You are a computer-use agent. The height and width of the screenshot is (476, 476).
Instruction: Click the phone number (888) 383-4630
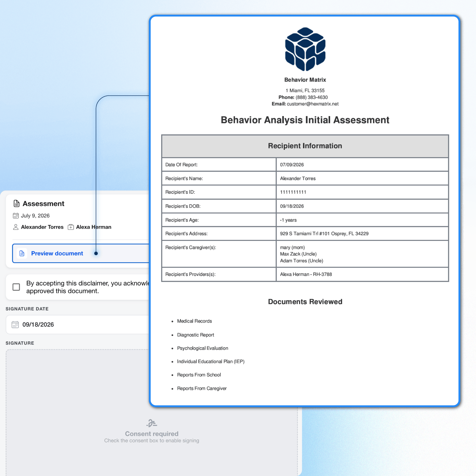tap(312, 97)
